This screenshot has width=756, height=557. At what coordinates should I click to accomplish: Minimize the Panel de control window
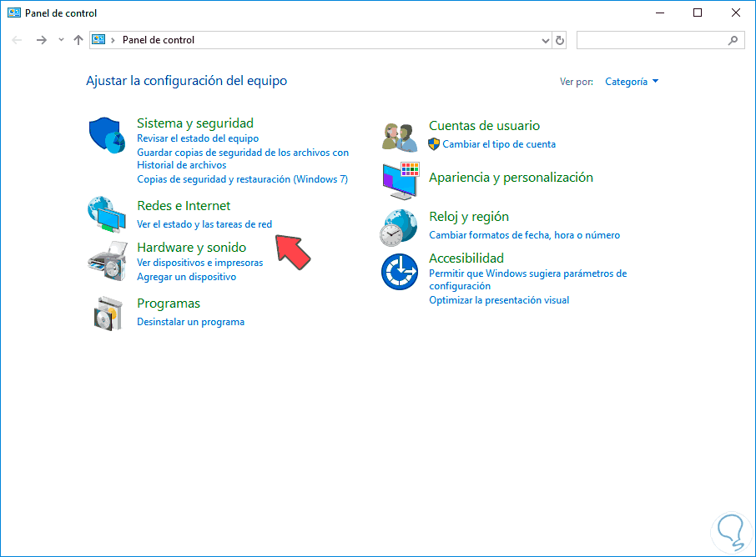[x=660, y=13]
